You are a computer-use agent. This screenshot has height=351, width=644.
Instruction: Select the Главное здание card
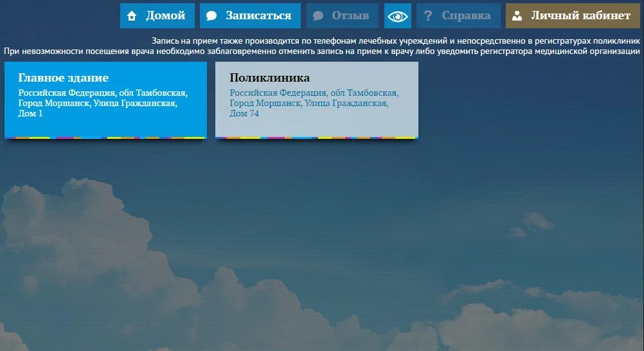[105, 100]
